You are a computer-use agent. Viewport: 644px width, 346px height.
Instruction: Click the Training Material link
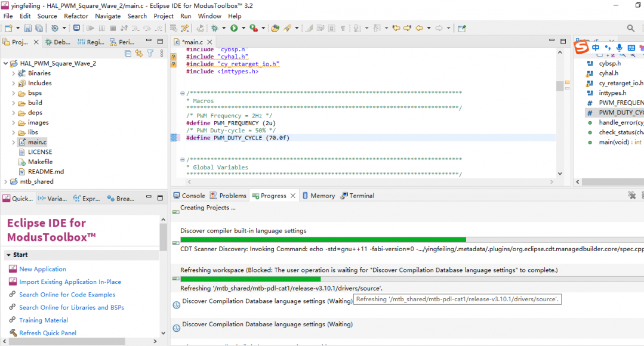click(44, 320)
